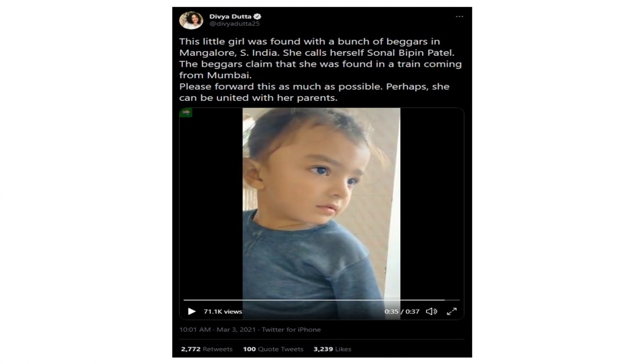
Task: View the 2,772 Retweets list
Action: [207, 349]
